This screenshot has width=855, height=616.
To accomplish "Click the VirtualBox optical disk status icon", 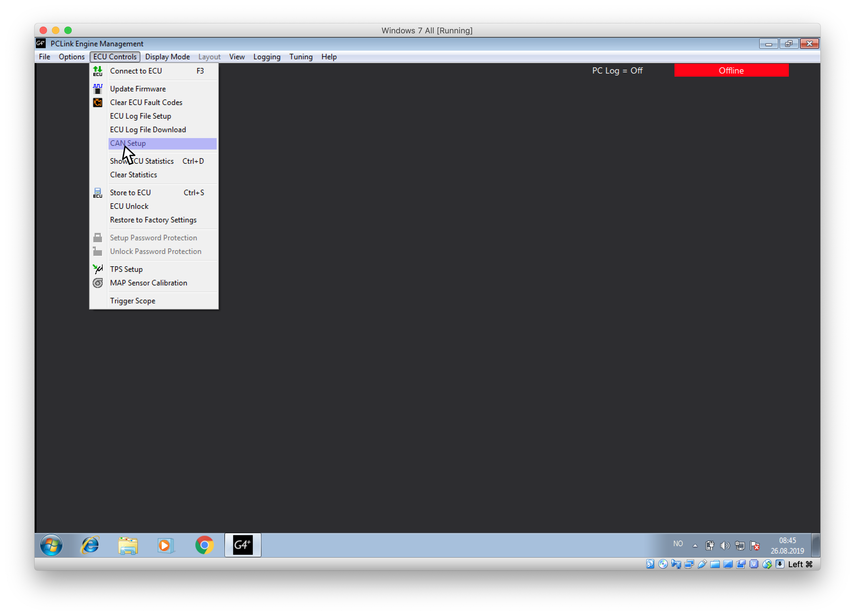I will (663, 564).
